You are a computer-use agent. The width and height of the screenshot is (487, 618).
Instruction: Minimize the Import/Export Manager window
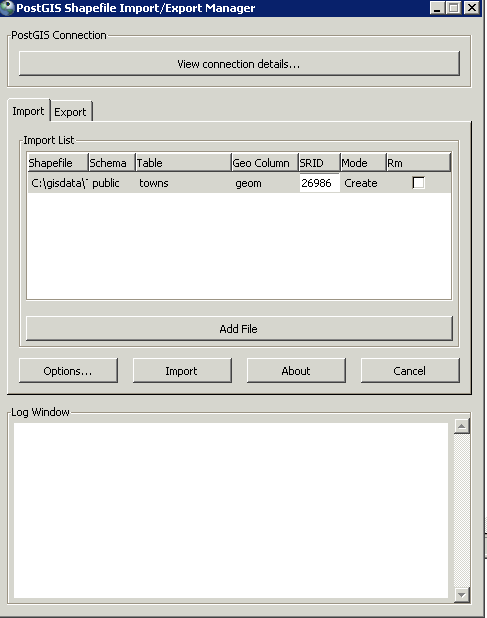point(437,8)
